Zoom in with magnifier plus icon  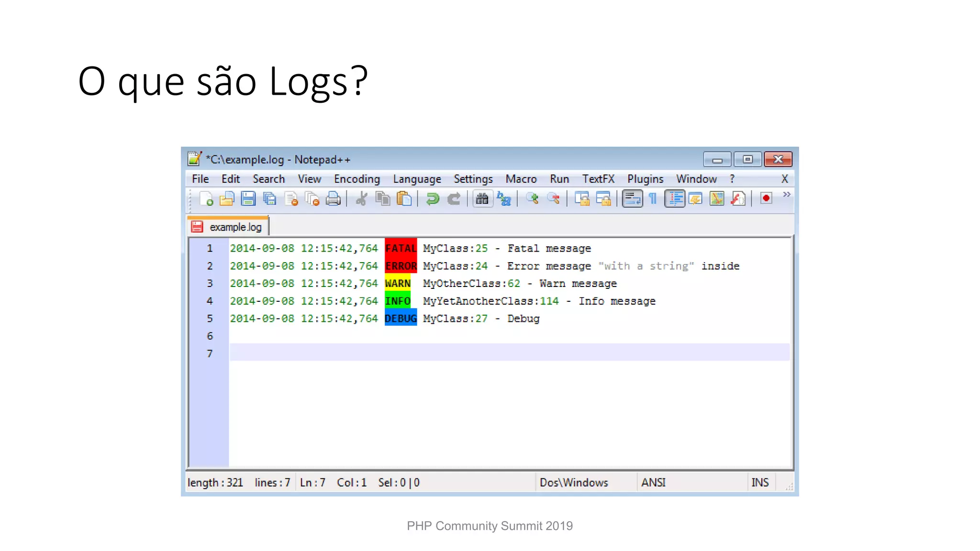(532, 198)
